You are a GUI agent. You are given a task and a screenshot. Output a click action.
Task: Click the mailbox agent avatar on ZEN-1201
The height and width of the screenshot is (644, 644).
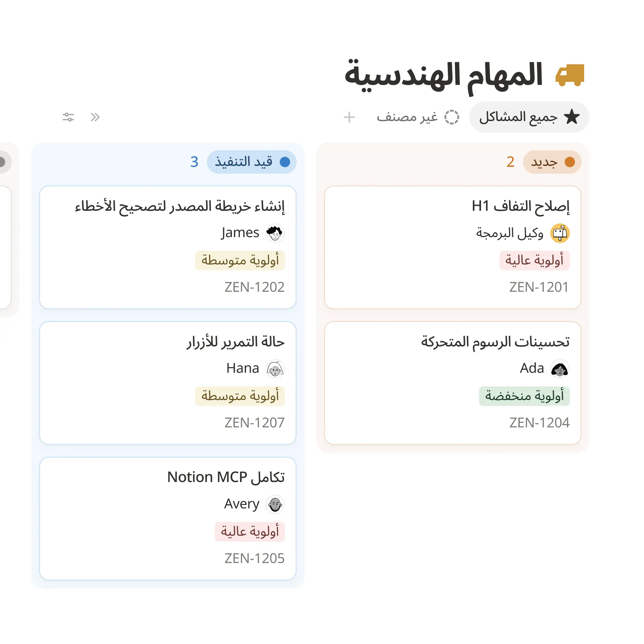coord(560,233)
